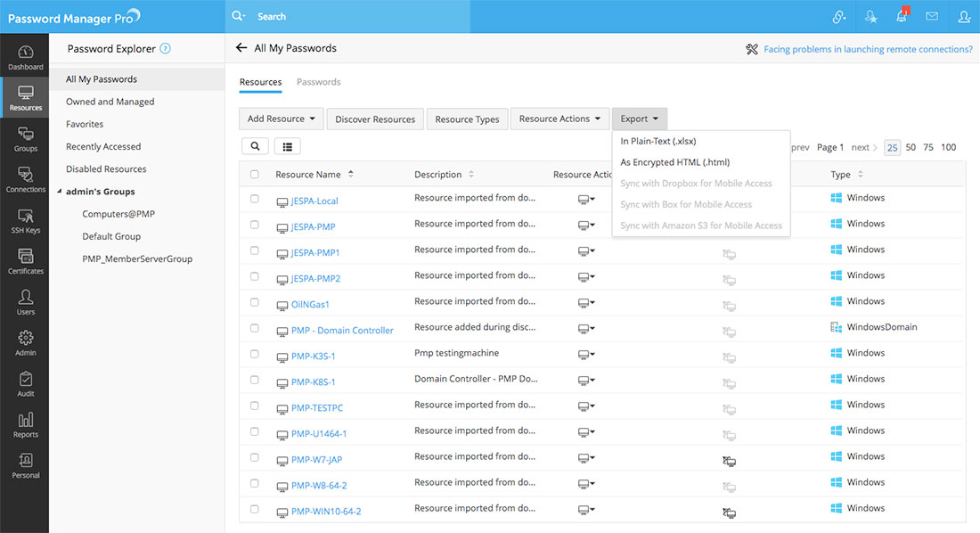Screen dimensions: 980x533
Task: Open the mail envelope icon
Action: coord(932,16)
